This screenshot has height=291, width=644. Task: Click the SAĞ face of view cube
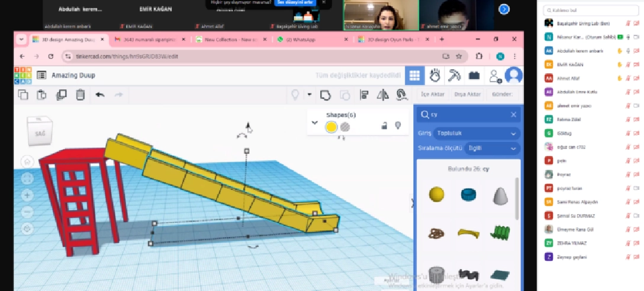tap(40, 134)
